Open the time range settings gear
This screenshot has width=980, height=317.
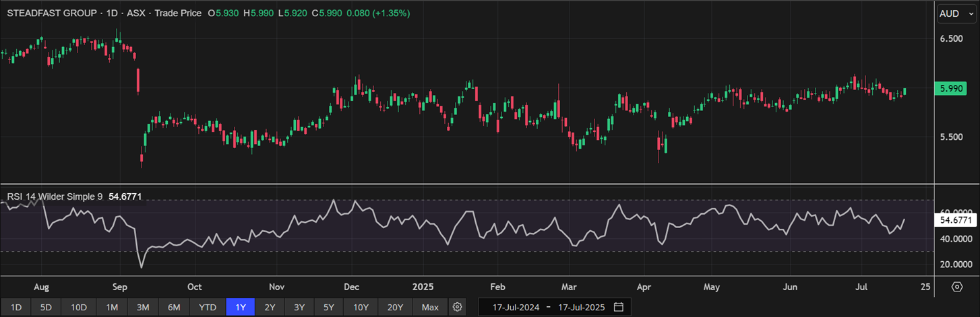click(458, 308)
